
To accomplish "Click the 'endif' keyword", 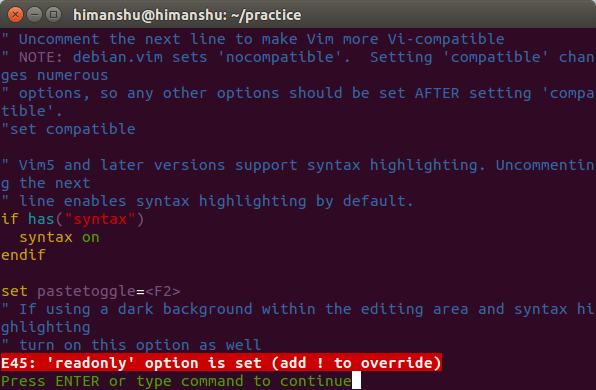I will [x=23, y=255].
